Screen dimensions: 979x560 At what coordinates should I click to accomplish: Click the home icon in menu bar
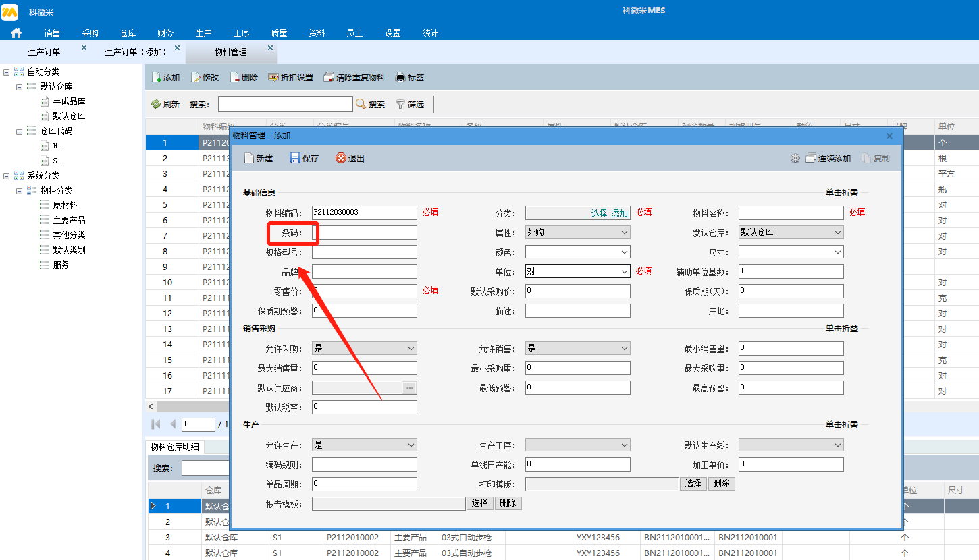[16, 33]
